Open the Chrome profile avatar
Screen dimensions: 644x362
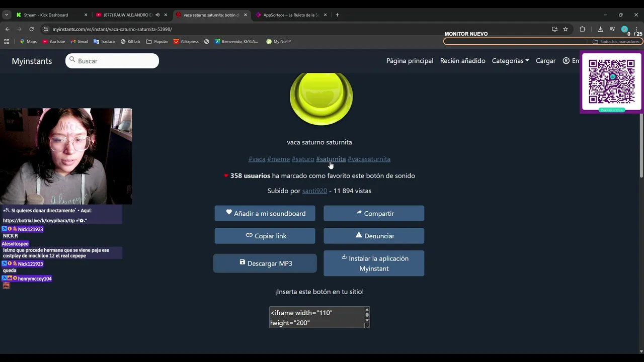(624, 29)
